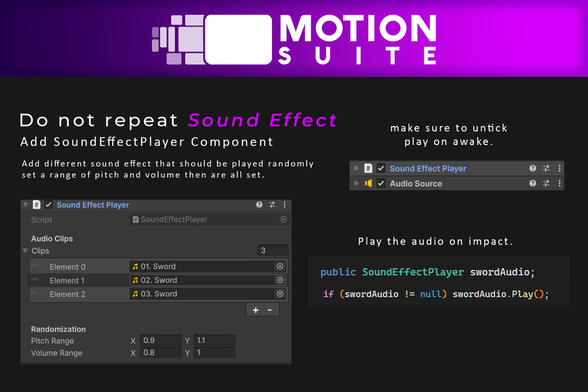588x392 pixels.
Task: Click the Volume Range Y field showing 1
Action: [214, 353]
